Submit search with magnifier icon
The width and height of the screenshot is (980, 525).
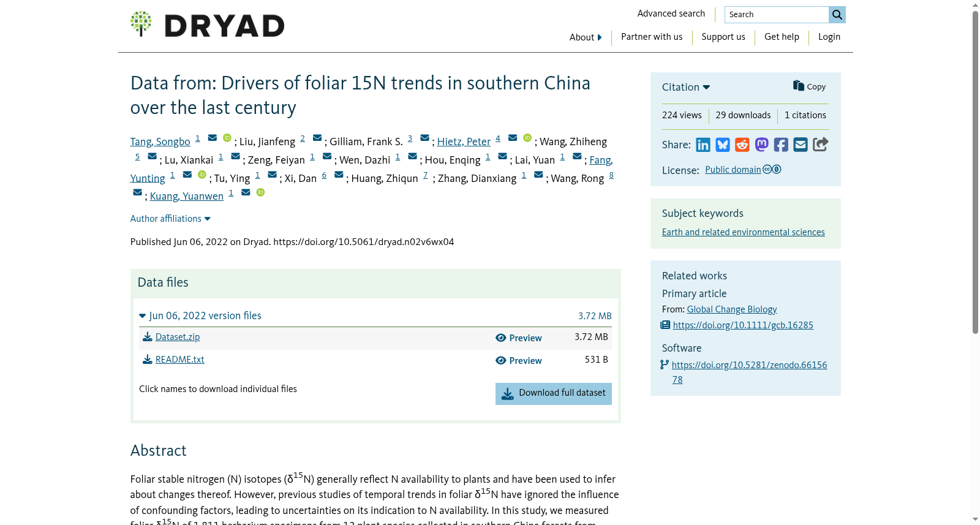coord(837,15)
